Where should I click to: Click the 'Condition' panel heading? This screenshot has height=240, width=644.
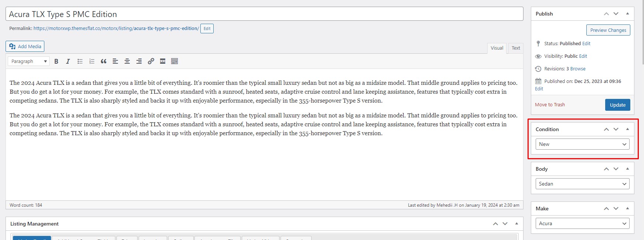547,129
